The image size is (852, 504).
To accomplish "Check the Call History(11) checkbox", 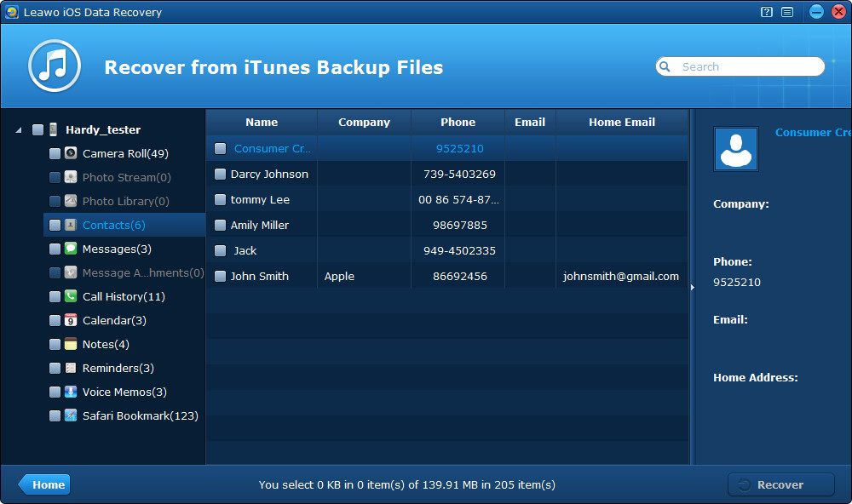I will click(x=55, y=296).
